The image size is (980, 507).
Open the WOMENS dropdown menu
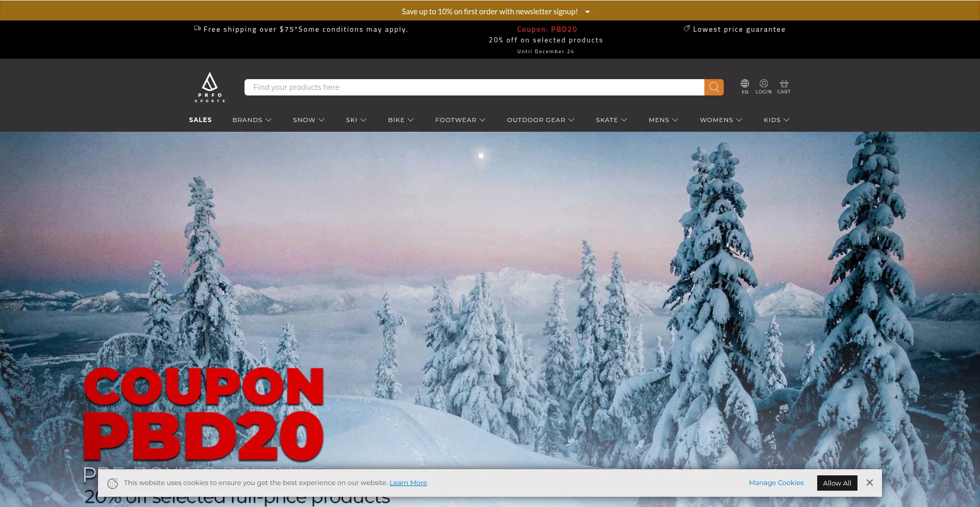(x=720, y=119)
